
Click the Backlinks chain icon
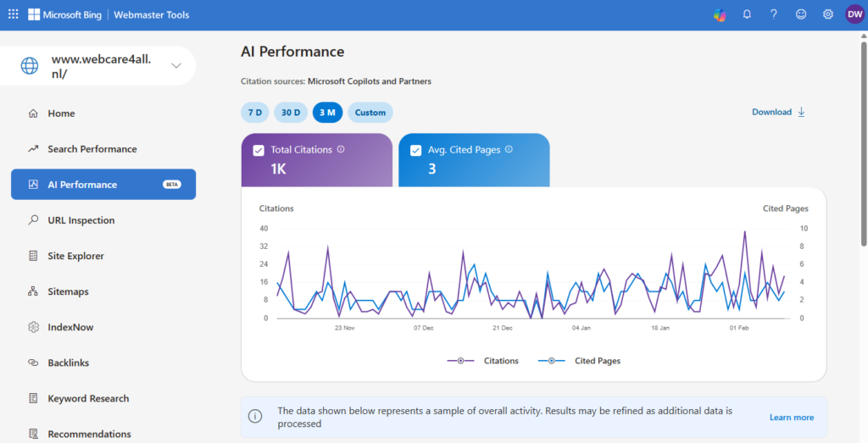(33, 363)
